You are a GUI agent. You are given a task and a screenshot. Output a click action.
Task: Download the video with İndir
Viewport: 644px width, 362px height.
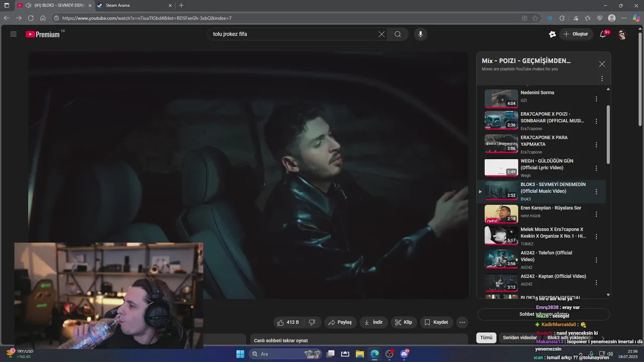374,322
